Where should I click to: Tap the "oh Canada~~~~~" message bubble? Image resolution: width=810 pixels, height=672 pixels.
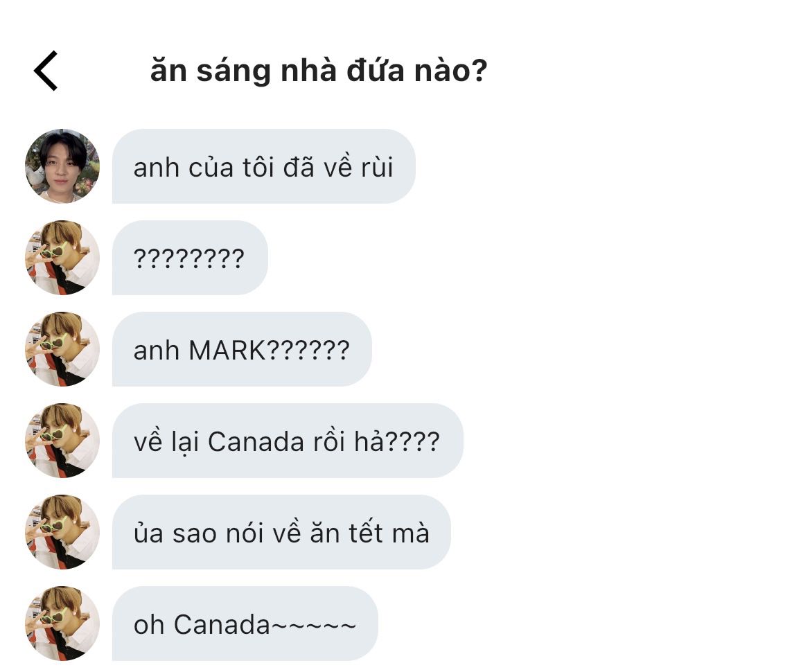(245, 624)
